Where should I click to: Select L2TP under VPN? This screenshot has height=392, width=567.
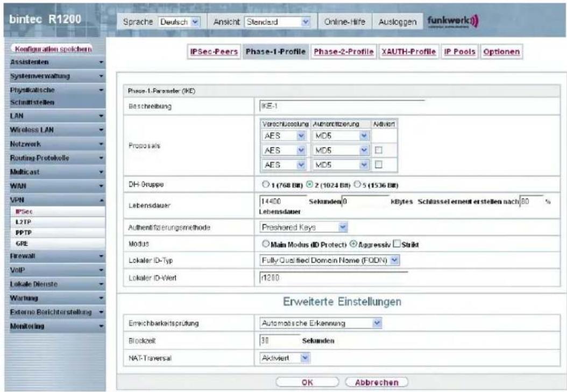point(58,222)
